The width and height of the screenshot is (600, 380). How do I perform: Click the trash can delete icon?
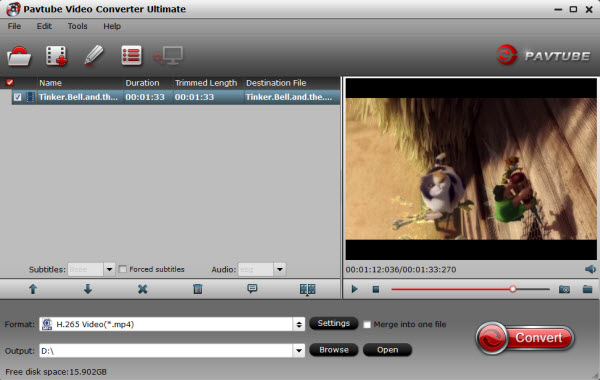coord(197,289)
